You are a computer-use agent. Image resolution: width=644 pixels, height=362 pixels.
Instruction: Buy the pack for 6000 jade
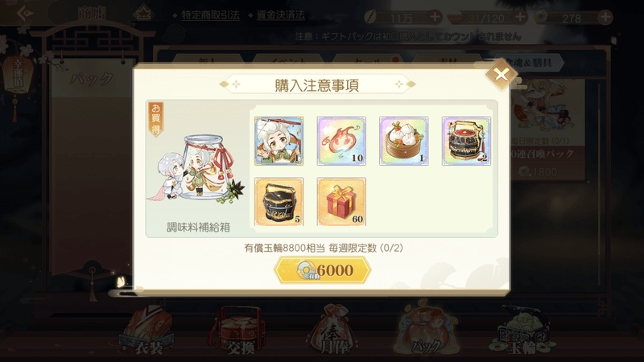pos(323,270)
